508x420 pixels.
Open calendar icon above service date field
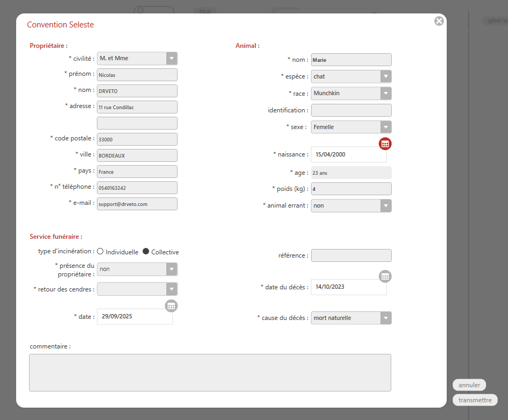[171, 305]
